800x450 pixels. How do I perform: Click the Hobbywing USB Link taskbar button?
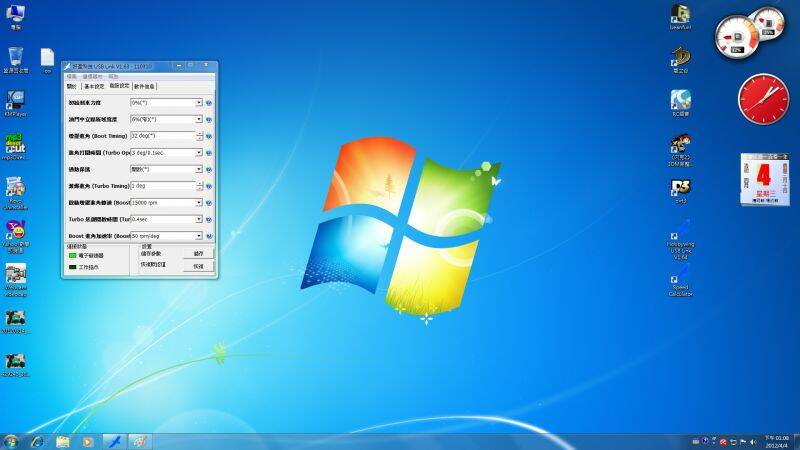(x=114, y=441)
